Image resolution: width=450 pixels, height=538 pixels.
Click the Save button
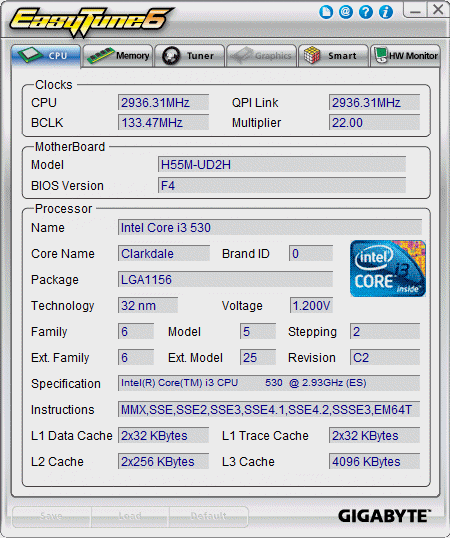coord(51,516)
